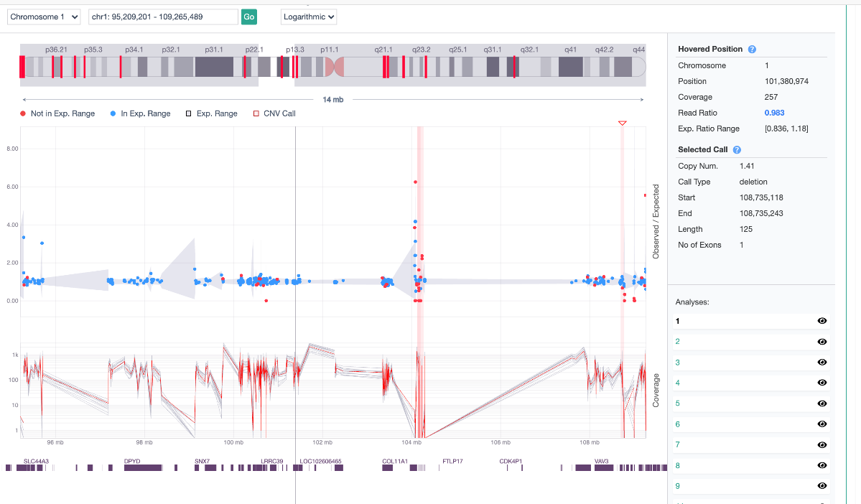Open analysis 2 from the Analyses list
The width and height of the screenshot is (861, 504).
tap(677, 342)
